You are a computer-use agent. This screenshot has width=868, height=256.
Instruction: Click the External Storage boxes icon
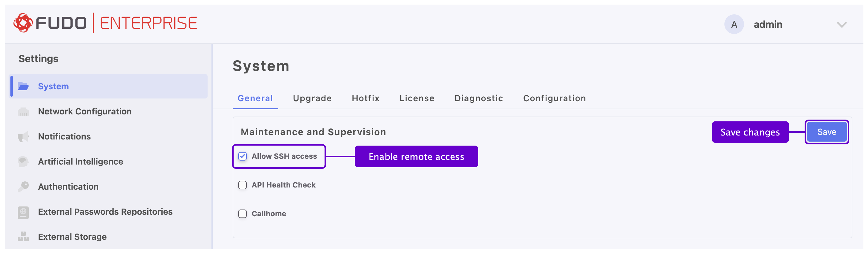pyautogui.click(x=23, y=237)
